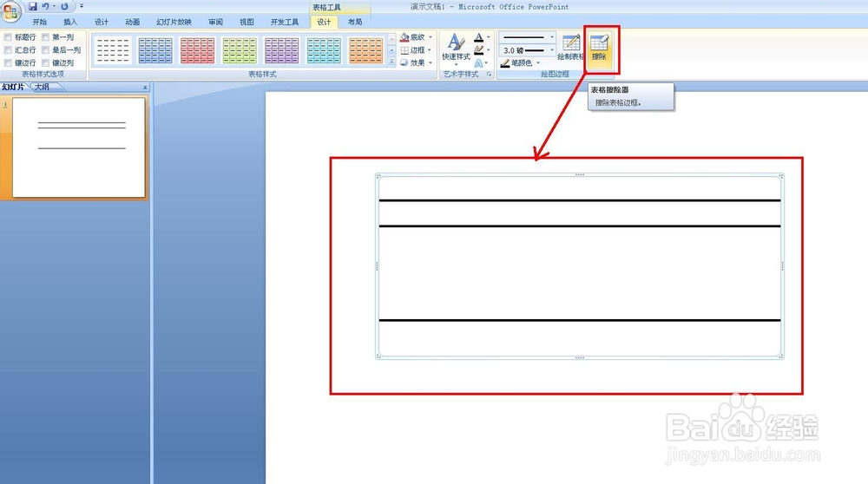This screenshot has height=484, width=868.
Task: Toggle First Column (第一列) checkbox
Action: point(46,37)
